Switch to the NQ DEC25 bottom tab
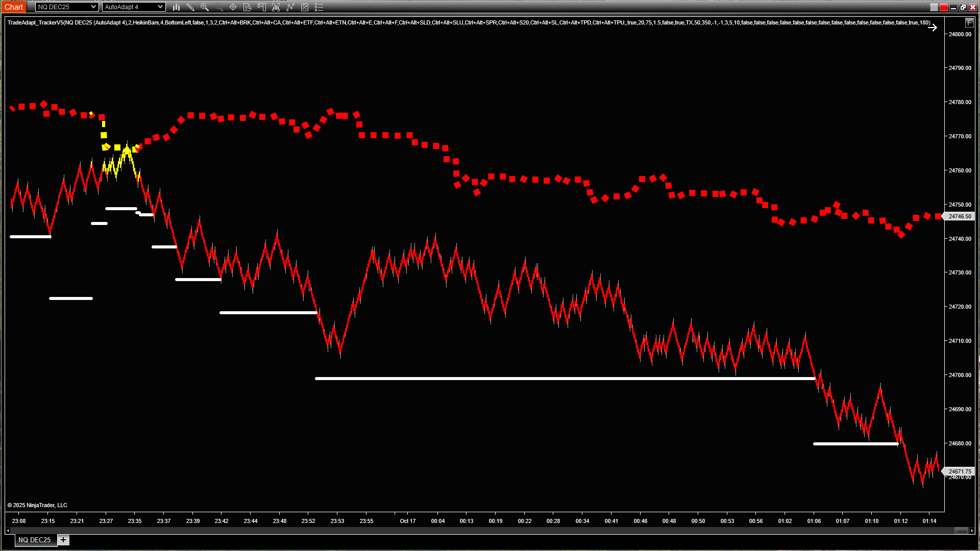This screenshot has height=551, width=980. pyautogui.click(x=35, y=540)
